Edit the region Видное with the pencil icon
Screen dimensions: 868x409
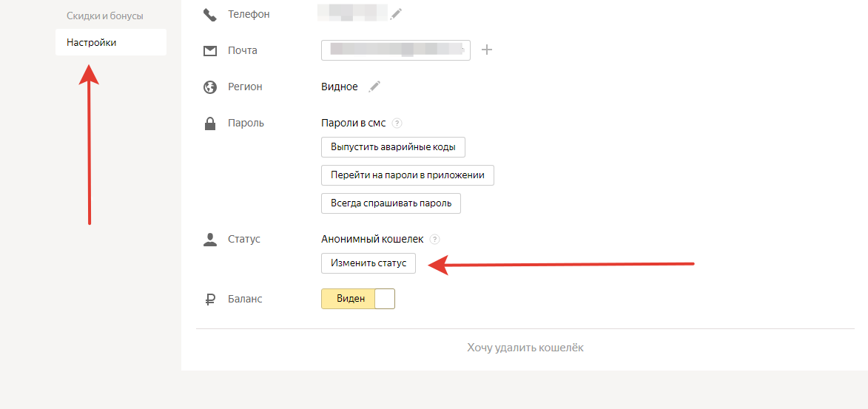(x=374, y=87)
